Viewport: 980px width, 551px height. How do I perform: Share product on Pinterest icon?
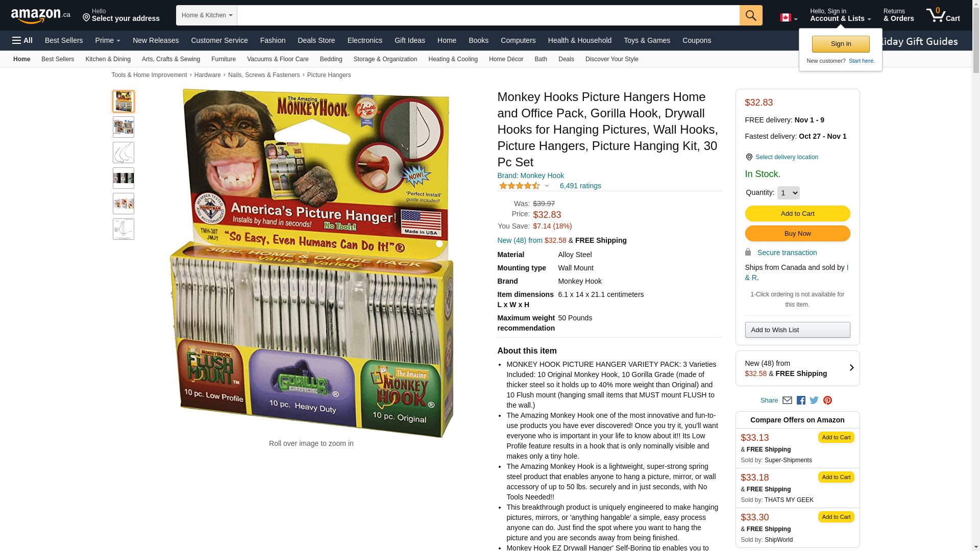pos(827,400)
